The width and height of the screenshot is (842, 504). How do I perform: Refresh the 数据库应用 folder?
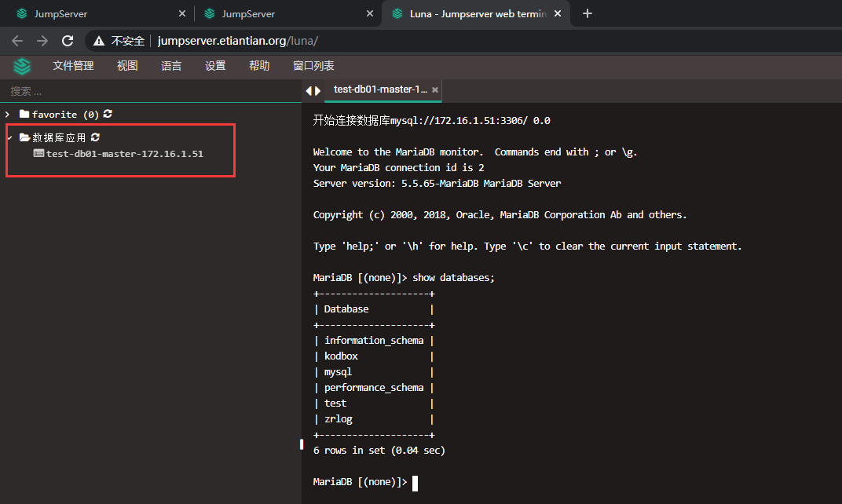(x=96, y=137)
